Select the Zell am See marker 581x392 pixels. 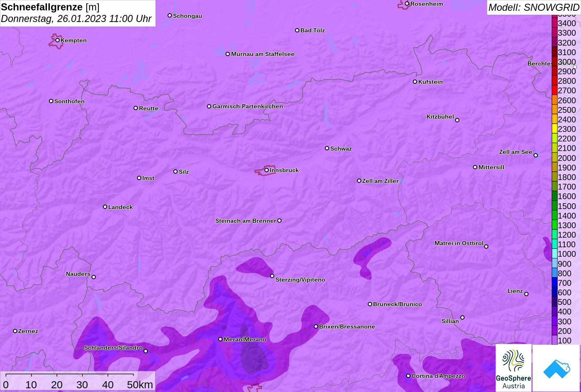pyautogui.click(x=536, y=156)
